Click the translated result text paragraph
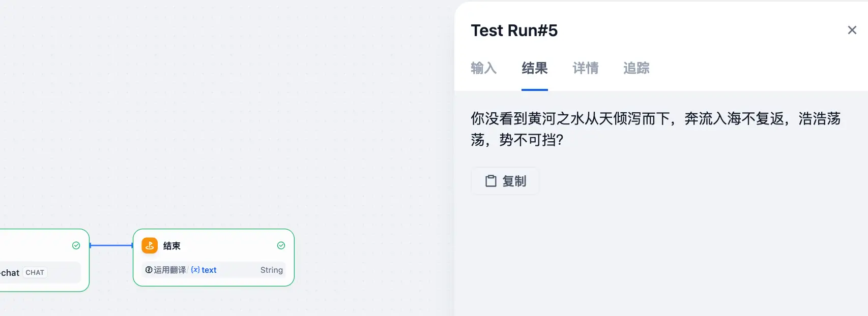 pyautogui.click(x=655, y=129)
